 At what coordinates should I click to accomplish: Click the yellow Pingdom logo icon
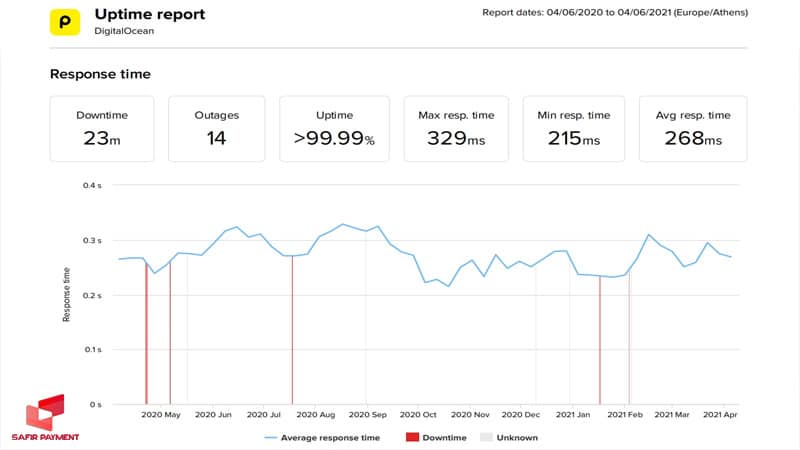click(x=66, y=22)
